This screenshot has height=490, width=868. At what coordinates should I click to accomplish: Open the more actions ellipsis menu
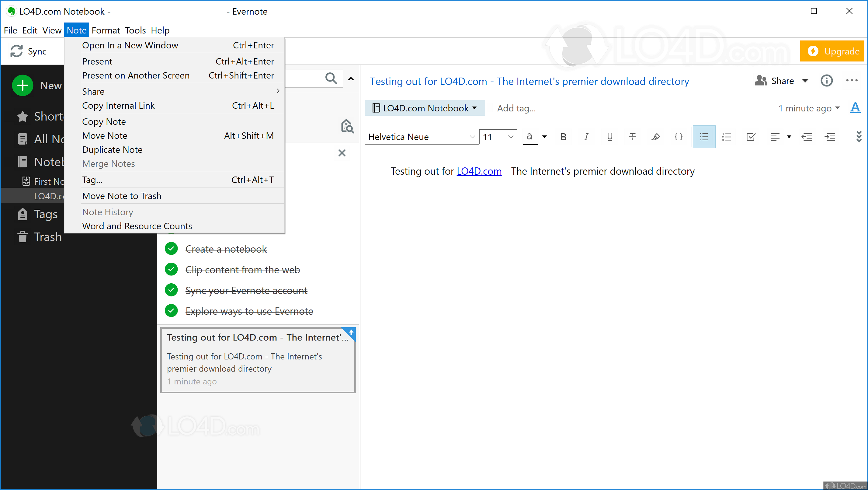click(x=852, y=81)
